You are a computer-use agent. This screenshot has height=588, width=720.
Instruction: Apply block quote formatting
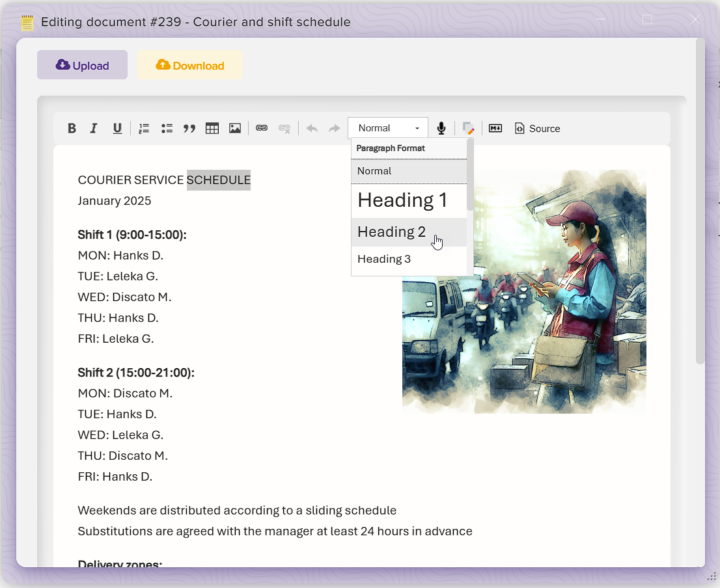tap(189, 128)
